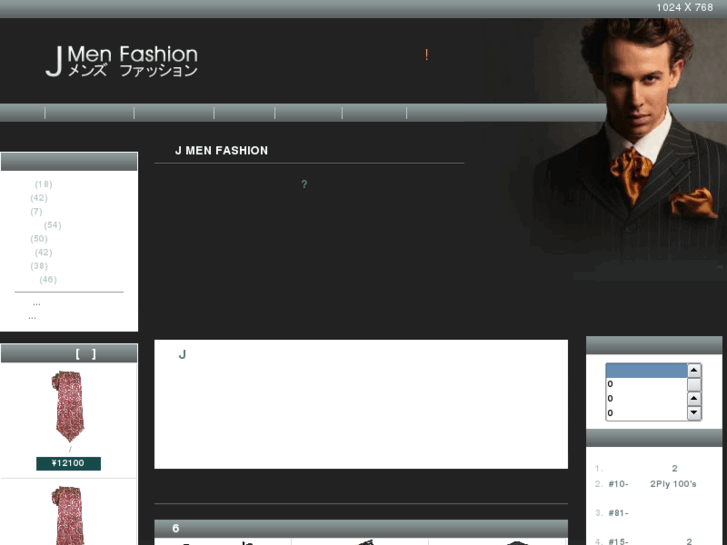
Task: Click the teal question mark text
Action: (x=304, y=184)
